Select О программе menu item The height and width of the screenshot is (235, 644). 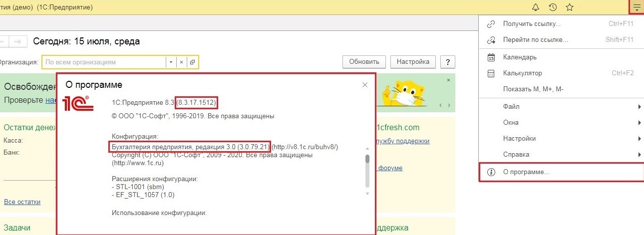[561, 172]
